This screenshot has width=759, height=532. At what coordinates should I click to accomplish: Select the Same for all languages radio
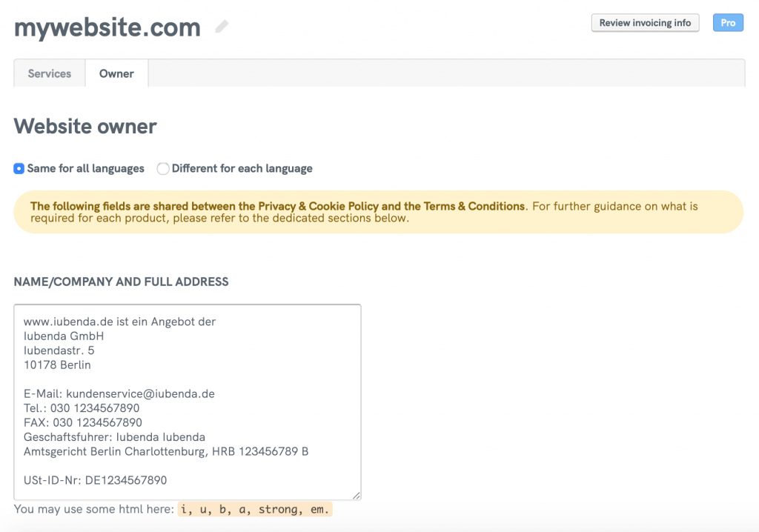(19, 169)
